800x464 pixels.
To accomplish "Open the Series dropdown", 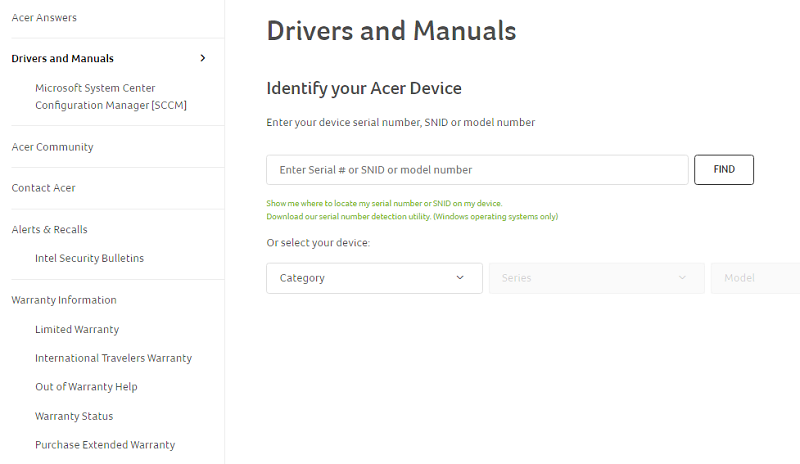I will pyautogui.click(x=596, y=278).
